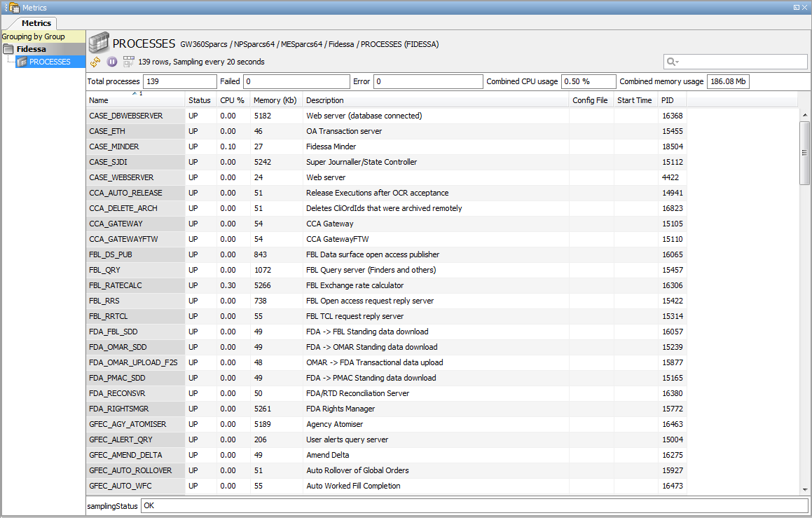The height and width of the screenshot is (518, 812).
Task: Sort by the Name column header
Action: pyautogui.click(x=135, y=100)
